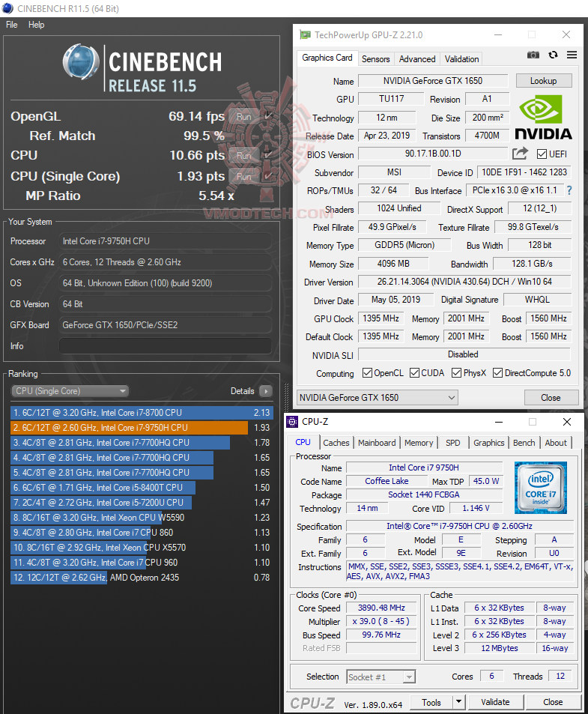
Task: Switch to the Caches tab in CPU-Z
Action: point(336,443)
